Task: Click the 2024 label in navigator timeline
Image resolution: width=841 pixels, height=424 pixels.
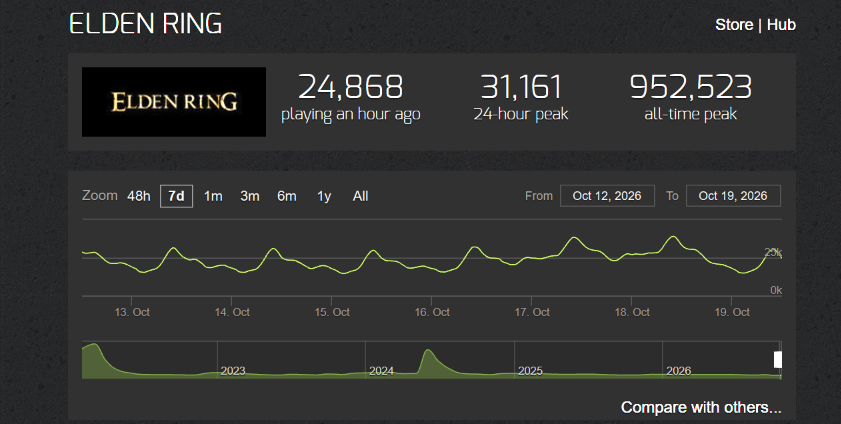Action: (381, 371)
